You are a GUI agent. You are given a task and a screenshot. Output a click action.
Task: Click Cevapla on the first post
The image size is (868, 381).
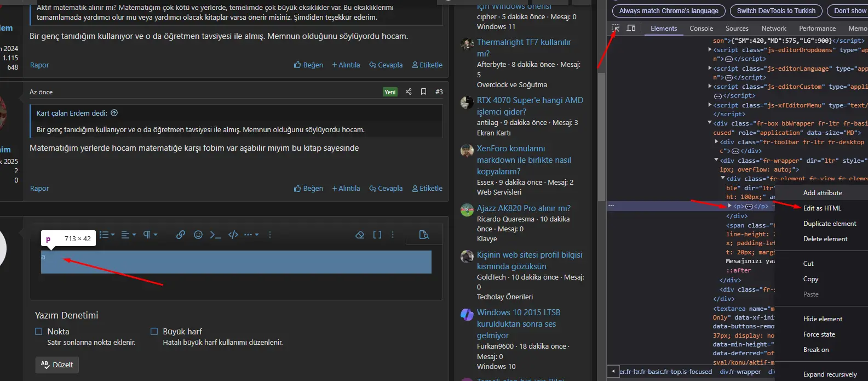click(386, 65)
